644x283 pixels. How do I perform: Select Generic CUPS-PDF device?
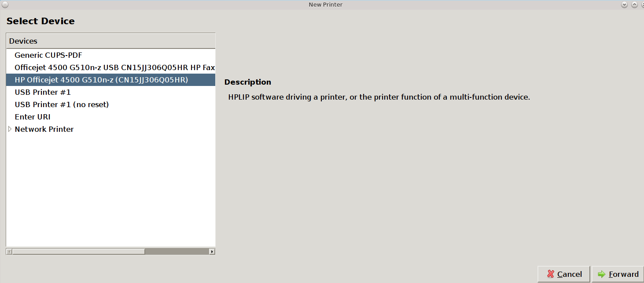48,55
